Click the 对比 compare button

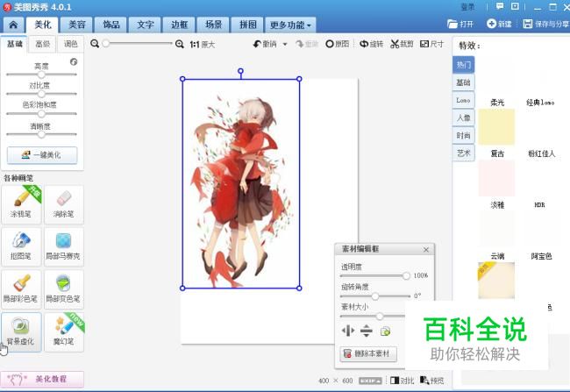[402, 381]
